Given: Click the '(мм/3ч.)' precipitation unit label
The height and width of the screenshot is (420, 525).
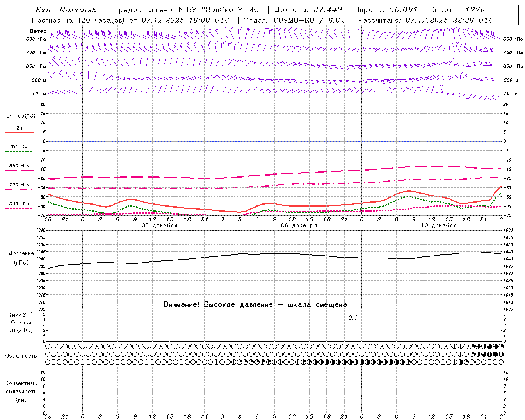Looking at the screenshot, I should (x=21, y=315).
